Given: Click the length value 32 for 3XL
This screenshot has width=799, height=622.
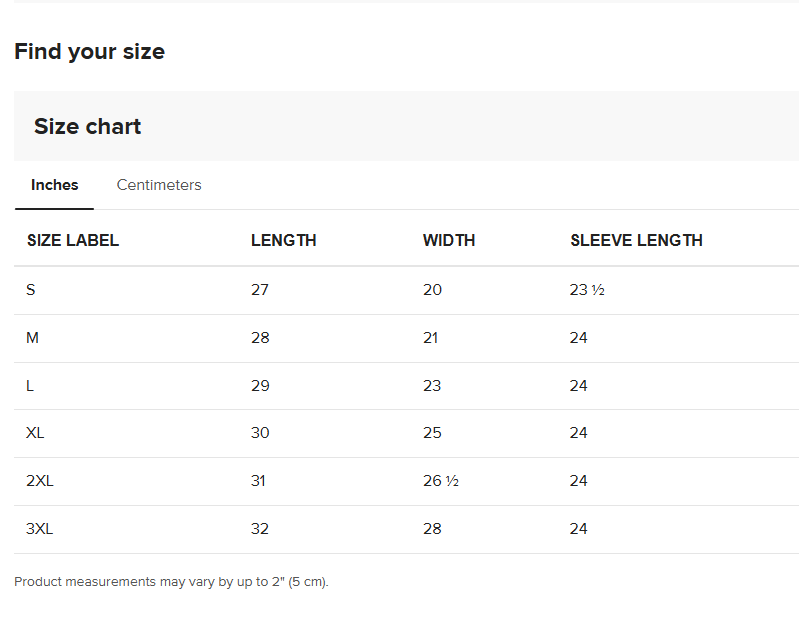Looking at the screenshot, I should (x=260, y=529).
